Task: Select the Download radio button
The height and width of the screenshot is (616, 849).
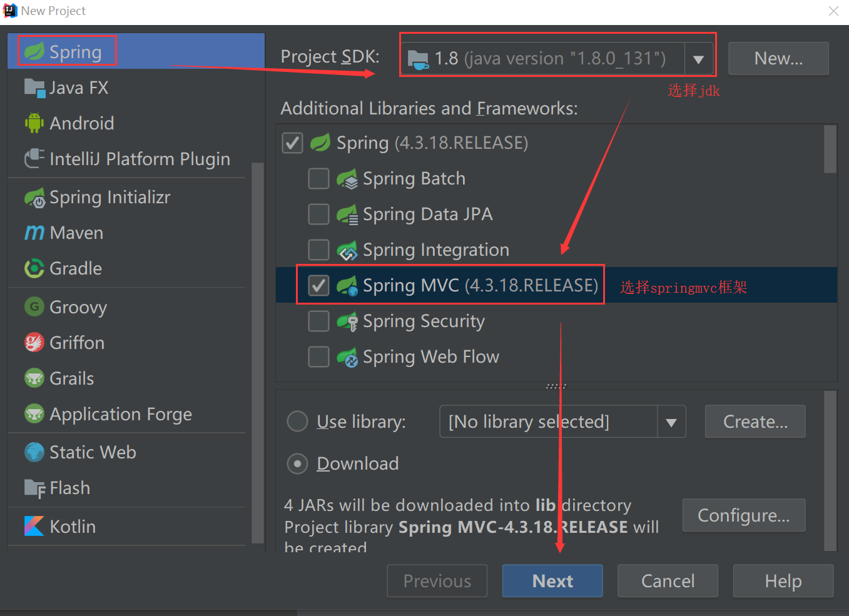Action: pos(297,463)
